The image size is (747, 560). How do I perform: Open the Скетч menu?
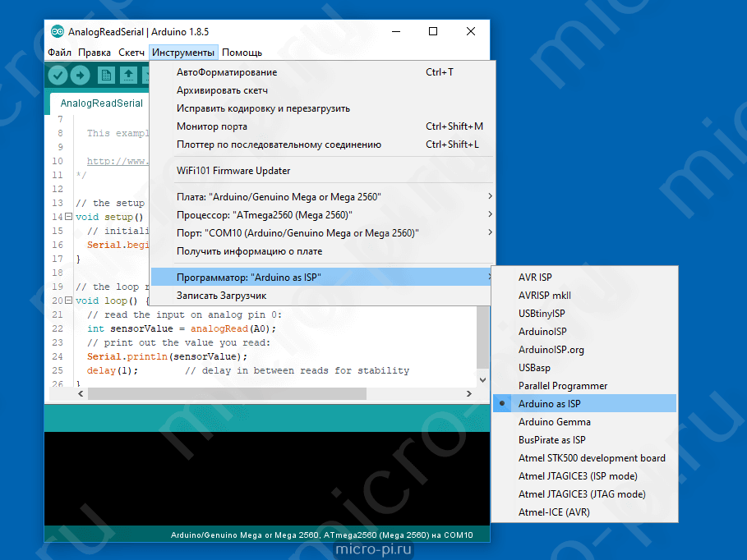[131, 53]
